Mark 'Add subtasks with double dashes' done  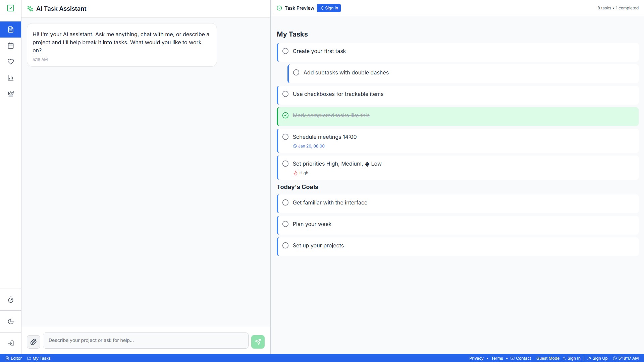point(296,72)
